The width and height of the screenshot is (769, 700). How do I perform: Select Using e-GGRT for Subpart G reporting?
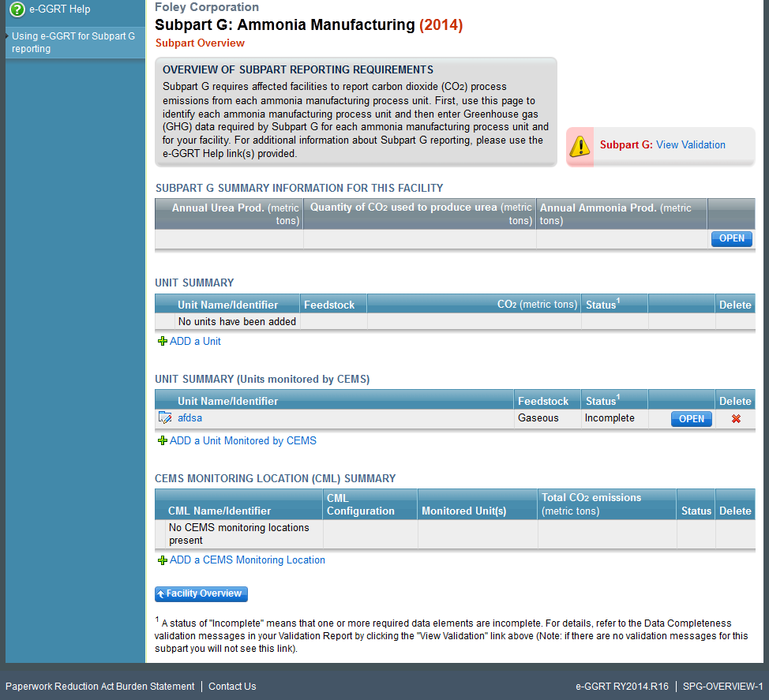[73, 41]
